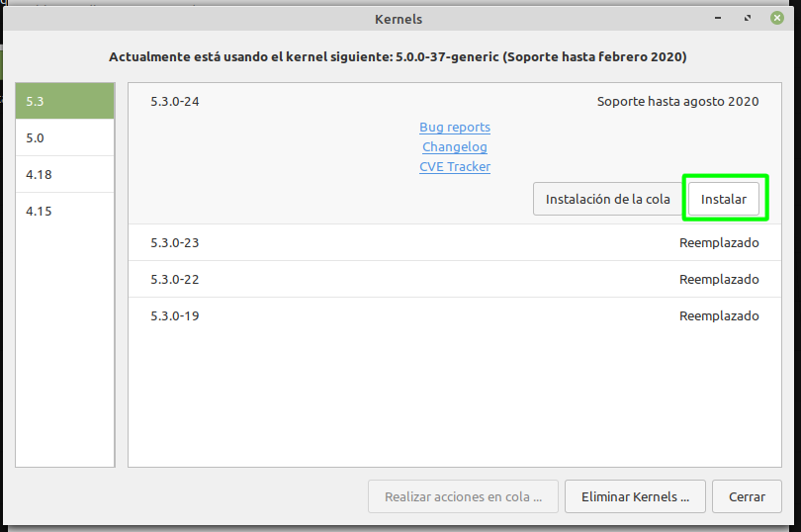Image resolution: width=801 pixels, height=532 pixels.
Task: Click the Instalar button
Action: click(x=723, y=199)
